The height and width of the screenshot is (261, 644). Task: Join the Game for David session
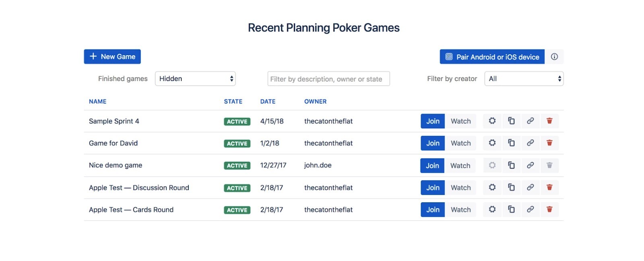point(432,143)
